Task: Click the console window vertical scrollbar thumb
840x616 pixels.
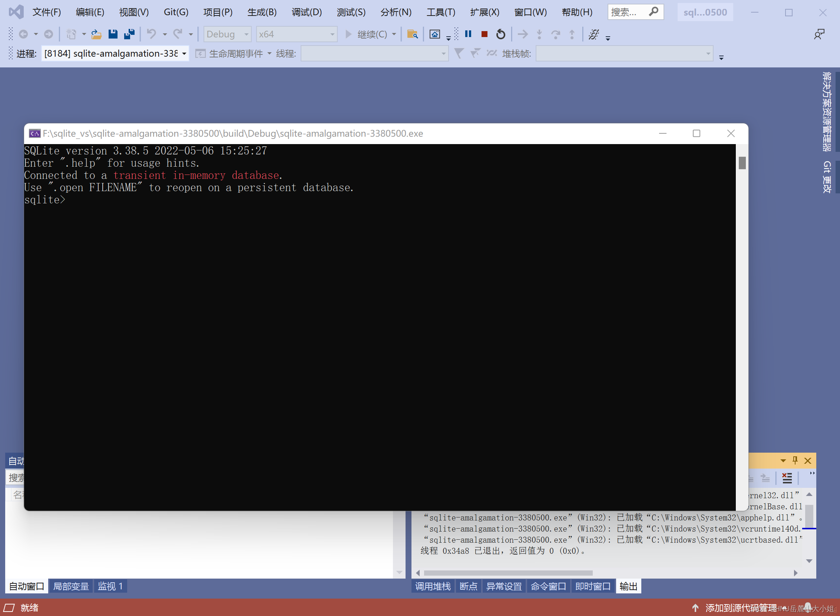Action: coord(742,163)
